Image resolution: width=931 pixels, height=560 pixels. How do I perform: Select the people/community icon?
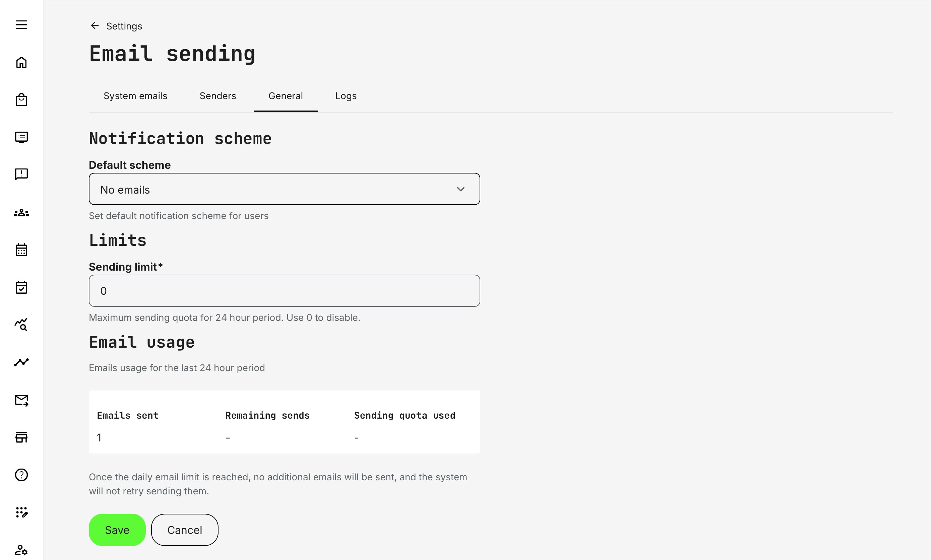click(x=21, y=212)
